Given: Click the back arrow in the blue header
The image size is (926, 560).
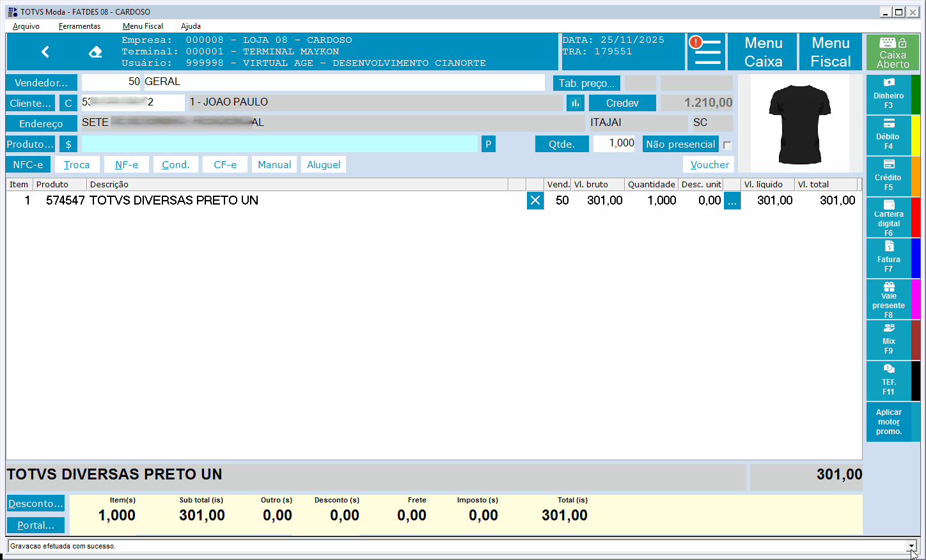Looking at the screenshot, I should click(45, 52).
